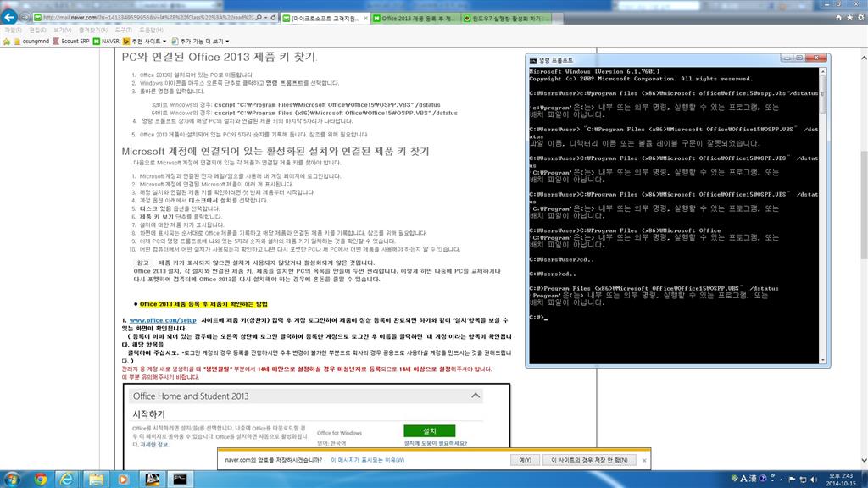The width and height of the screenshot is (868, 488).
Task: Maximize the command prompt window
Action: pyautogui.click(x=799, y=58)
